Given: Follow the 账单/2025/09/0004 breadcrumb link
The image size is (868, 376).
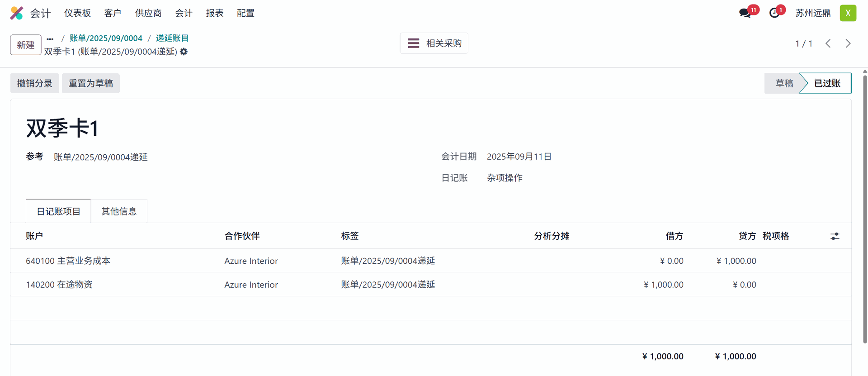Looking at the screenshot, I should click(x=106, y=38).
